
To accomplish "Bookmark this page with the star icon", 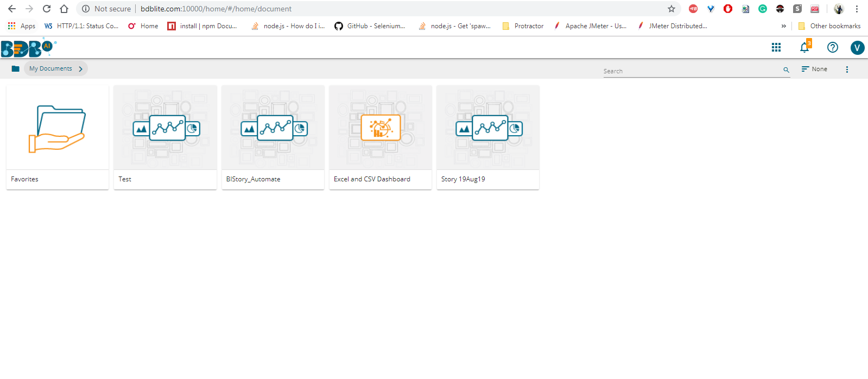I will tap(671, 9).
